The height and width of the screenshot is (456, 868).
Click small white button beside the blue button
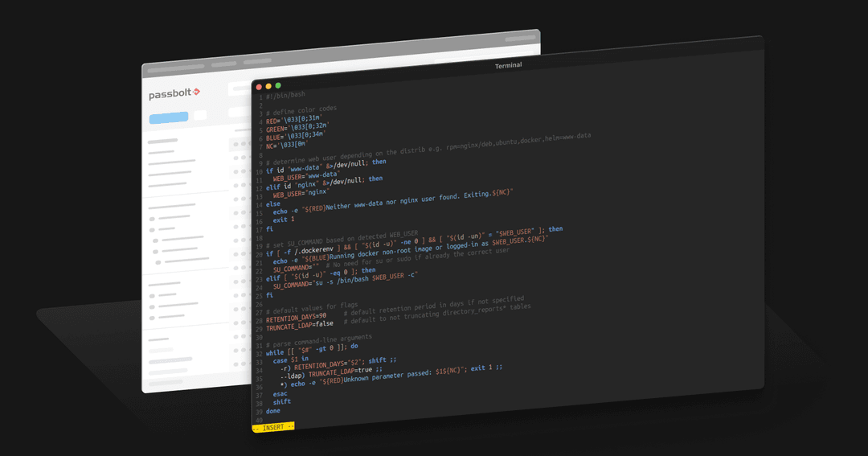[200, 115]
